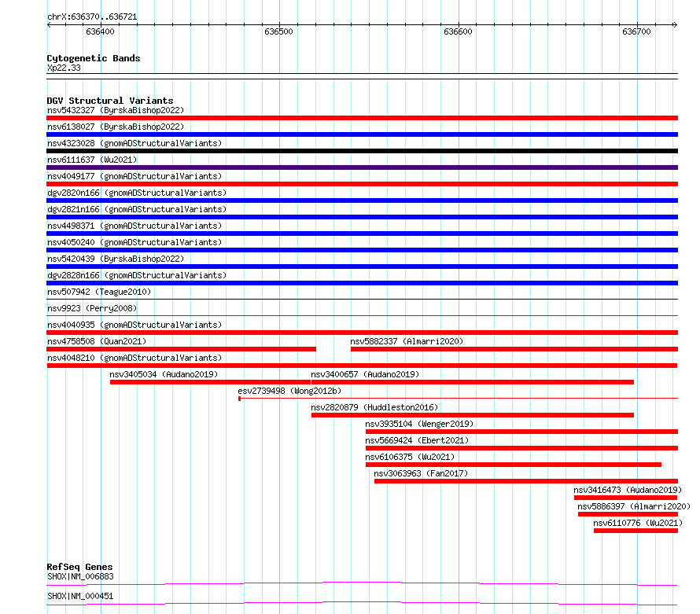This screenshot has width=700, height=614.
Task: Click the red bar under nsv6110776
Action: [636, 531]
